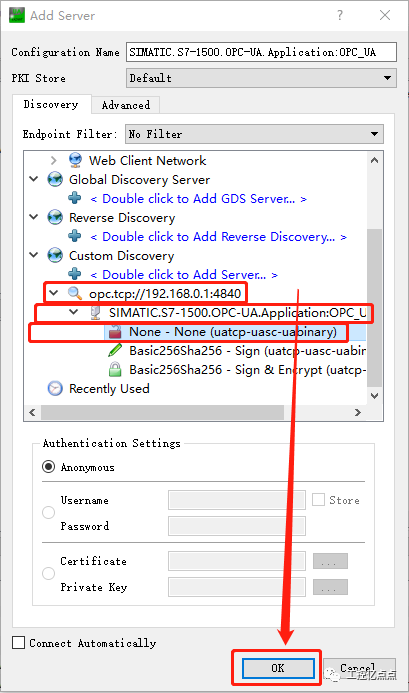Select None - None (uatcp-uasc-uabinary) endpoint
The width and height of the screenshot is (409, 693).
(233, 331)
